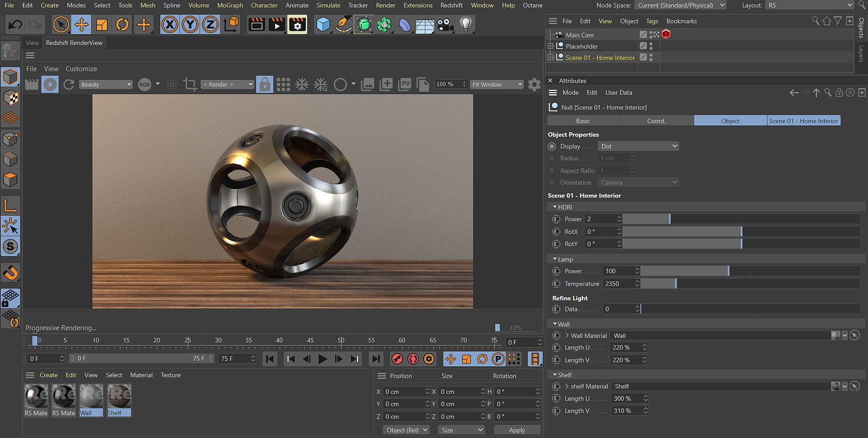868x438 pixels.
Task: Adjust the Lamp Temperature slider
Action: (751, 283)
